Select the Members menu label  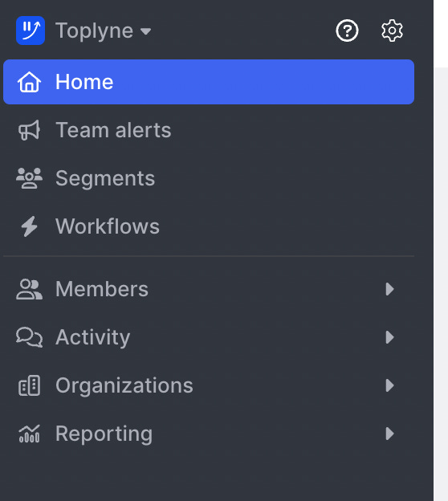pos(102,289)
